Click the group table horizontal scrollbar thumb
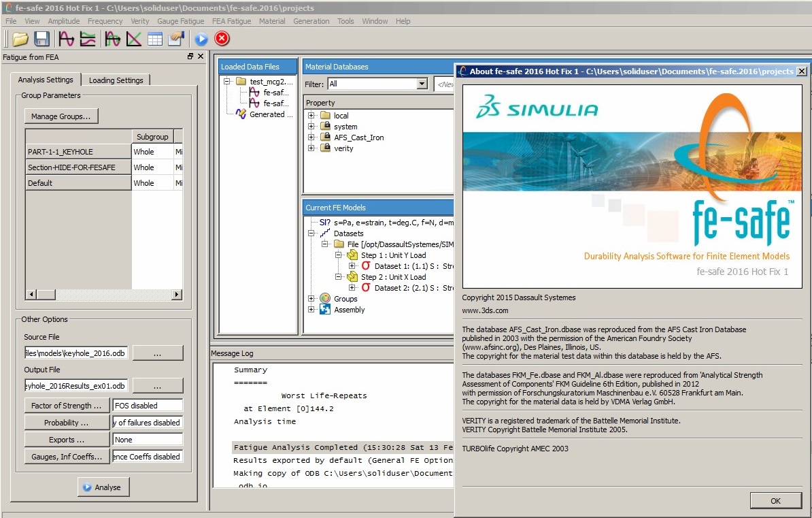This screenshot has width=812, height=518. (46, 295)
